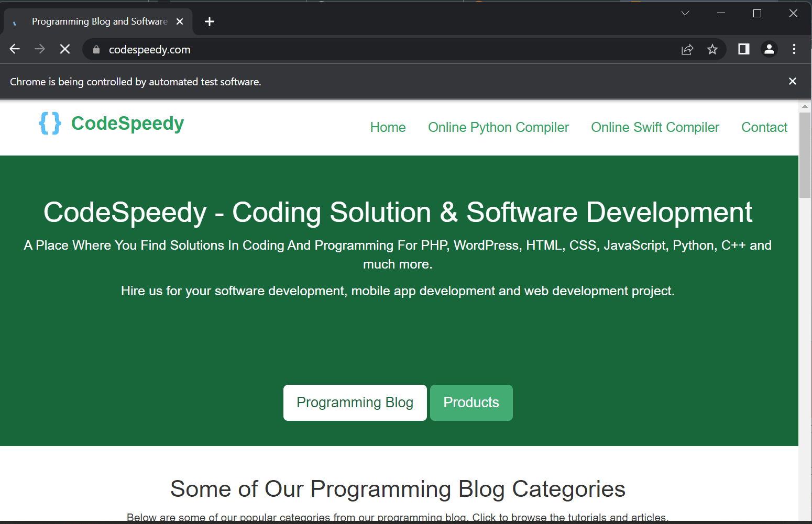View site info lock icon

tap(96, 50)
